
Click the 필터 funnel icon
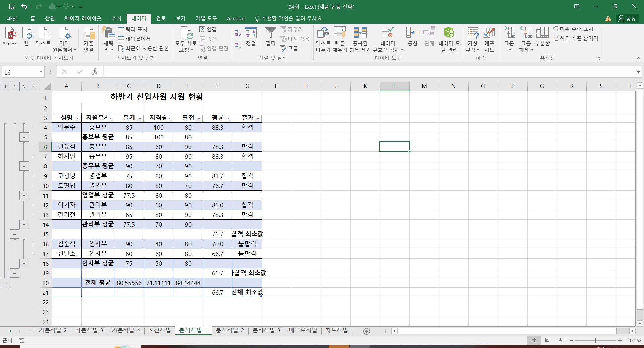point(270,33)
